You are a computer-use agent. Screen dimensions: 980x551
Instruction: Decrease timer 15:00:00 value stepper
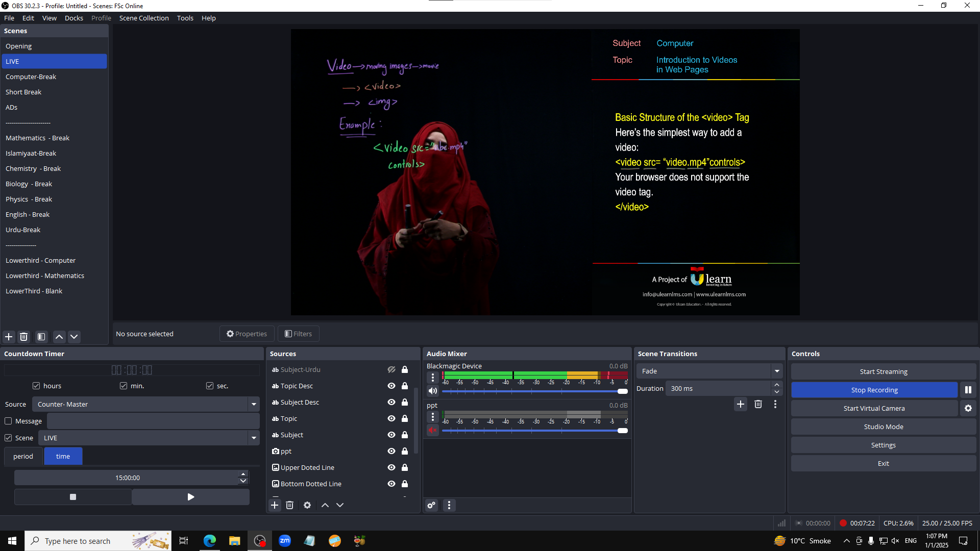243,481
